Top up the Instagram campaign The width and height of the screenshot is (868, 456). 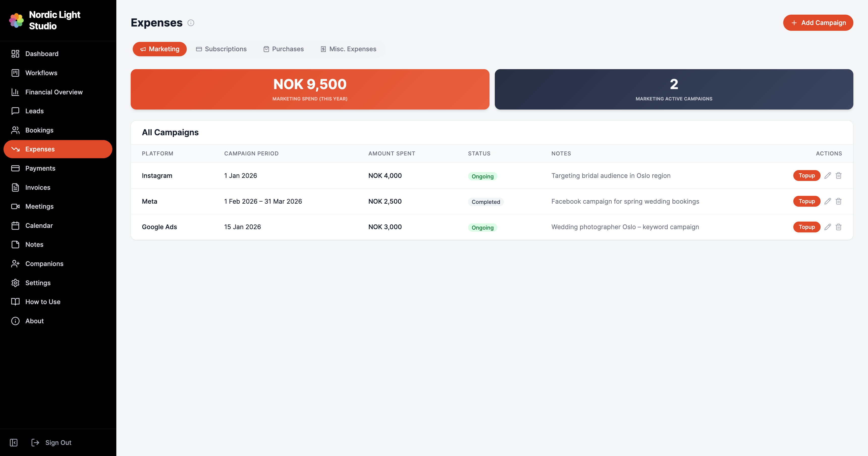coord(806,176)
